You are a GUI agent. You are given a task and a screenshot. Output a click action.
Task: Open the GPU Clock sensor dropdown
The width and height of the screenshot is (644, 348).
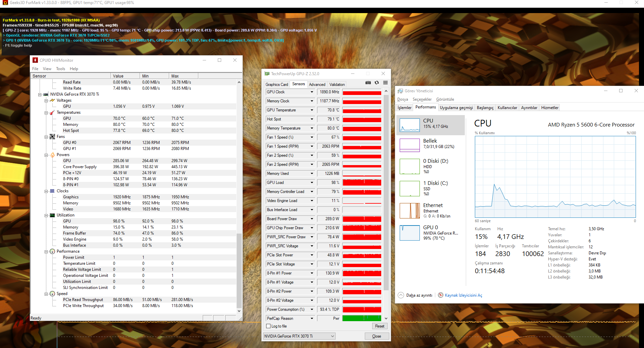(x=312, y=92)
